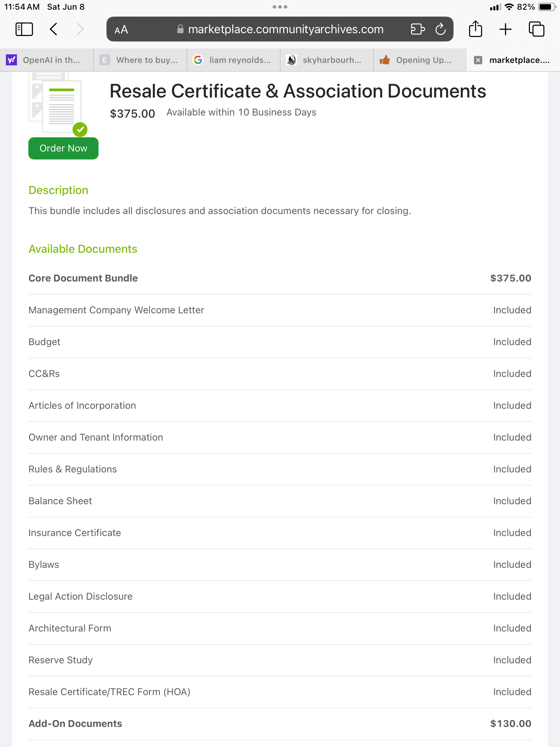Screen dimensions: 560x747
Task: Switch to the Where to buy tab
Action: [140, 60]
